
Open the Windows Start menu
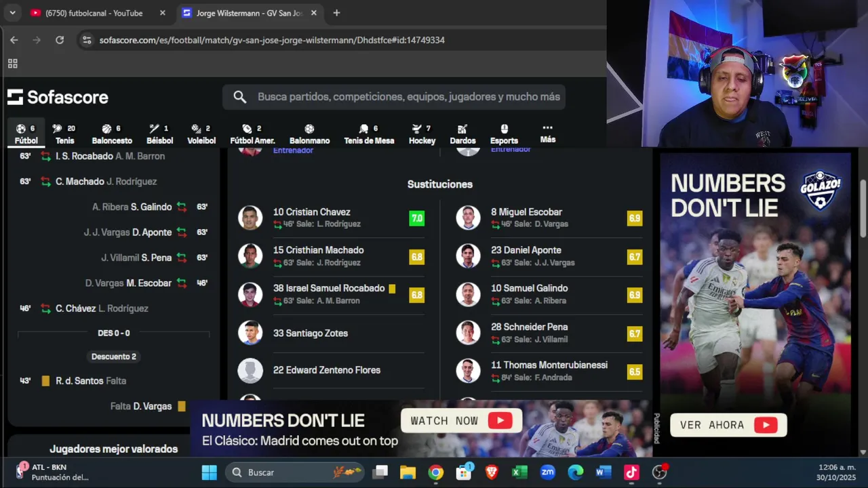click(210, 472)
